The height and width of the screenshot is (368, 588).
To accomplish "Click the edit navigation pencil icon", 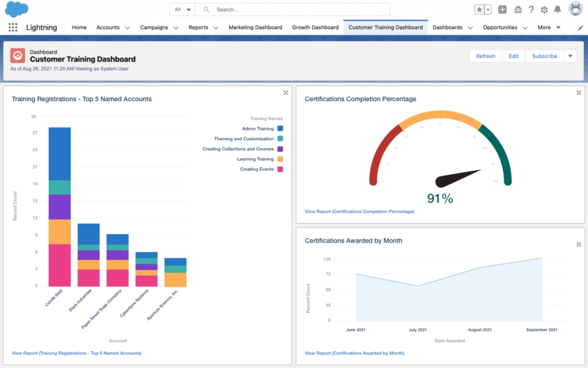I will (580, 28).
